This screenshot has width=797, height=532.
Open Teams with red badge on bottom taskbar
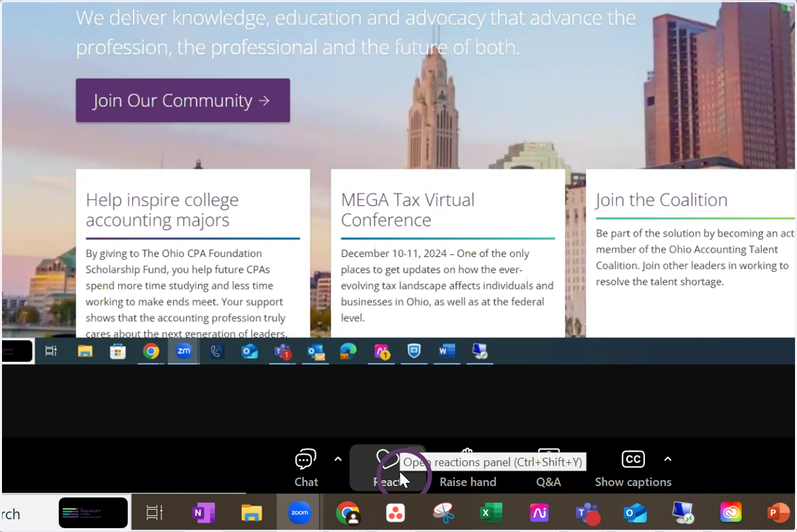(x=587, y=513)
